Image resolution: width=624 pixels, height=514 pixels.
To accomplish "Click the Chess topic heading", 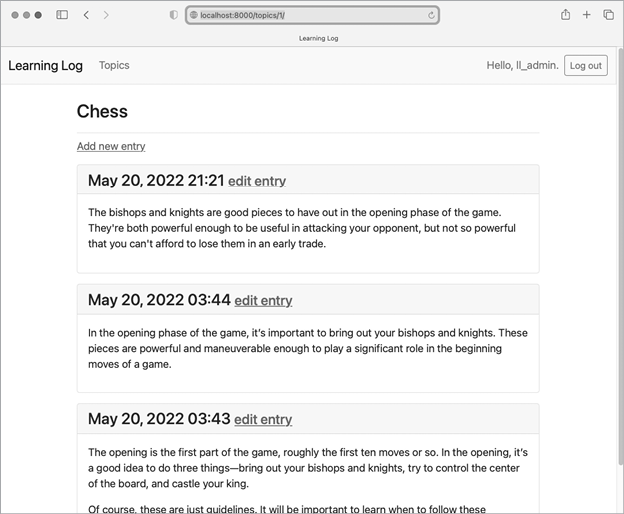I will tap(102, 111).
